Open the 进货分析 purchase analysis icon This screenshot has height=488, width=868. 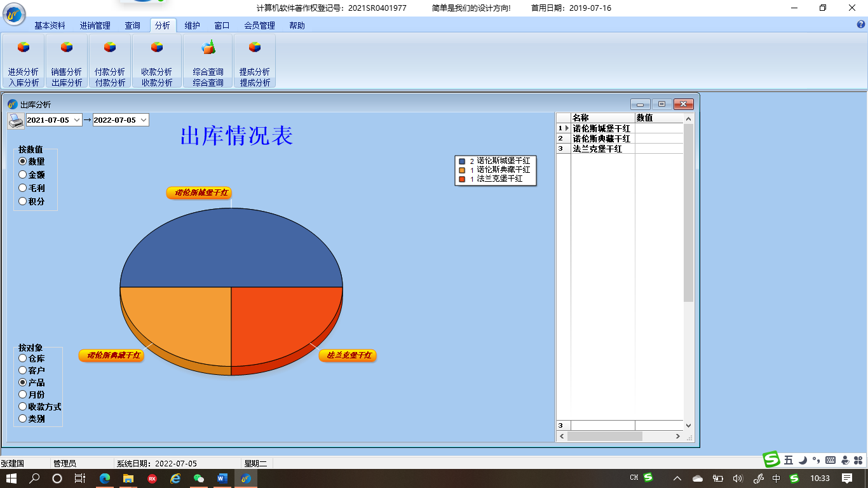pos(24,48)
